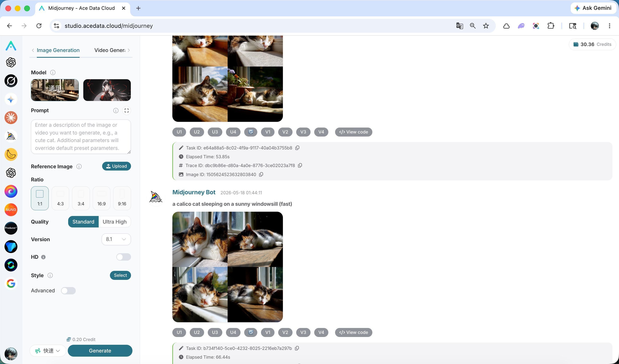Click the Style Select button
The image size is (619, 364).
[120, 275]
